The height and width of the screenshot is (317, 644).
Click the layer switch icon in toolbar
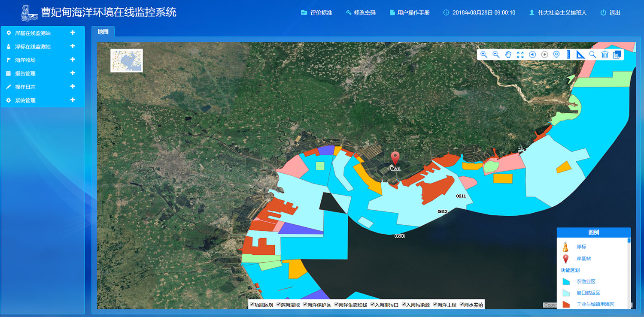(x=617, y=54)
